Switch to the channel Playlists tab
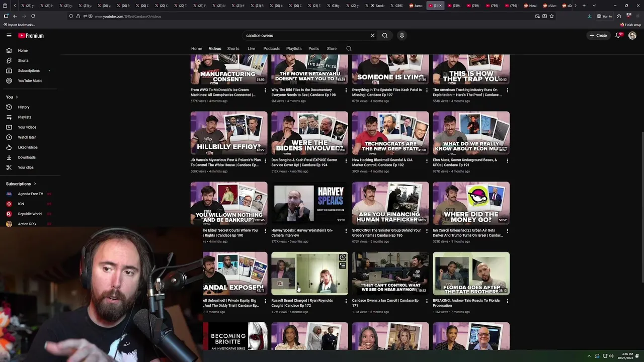Screen dimensions: 644x362 pyautogui.click(x=294, y=49)
